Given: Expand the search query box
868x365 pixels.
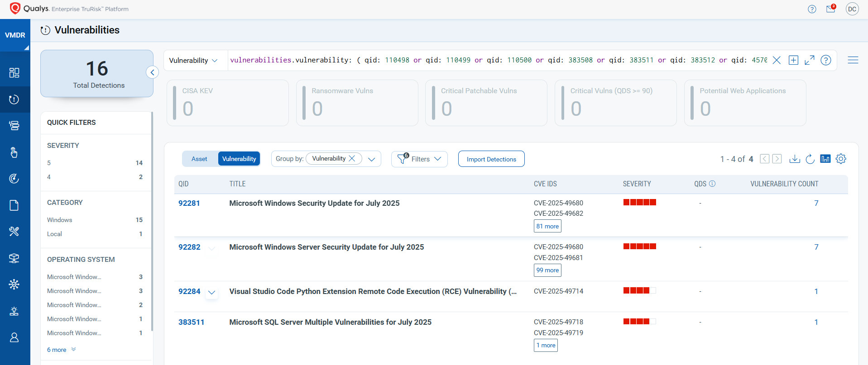Looking at the screenshot, I should [x=810, y=60].
